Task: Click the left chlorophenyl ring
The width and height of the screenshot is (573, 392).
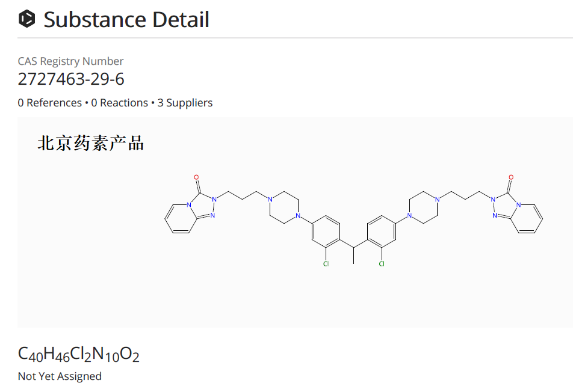Action: pos(326,233)
